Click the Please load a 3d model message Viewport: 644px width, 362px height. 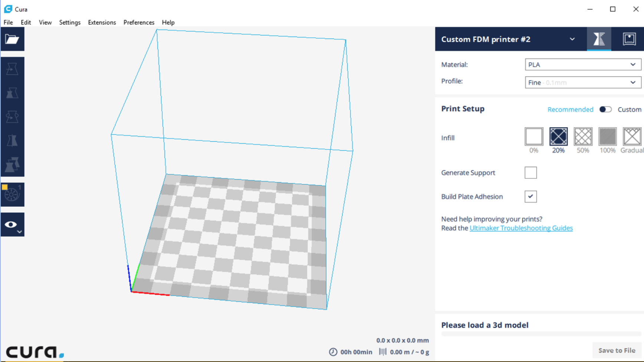485,325
